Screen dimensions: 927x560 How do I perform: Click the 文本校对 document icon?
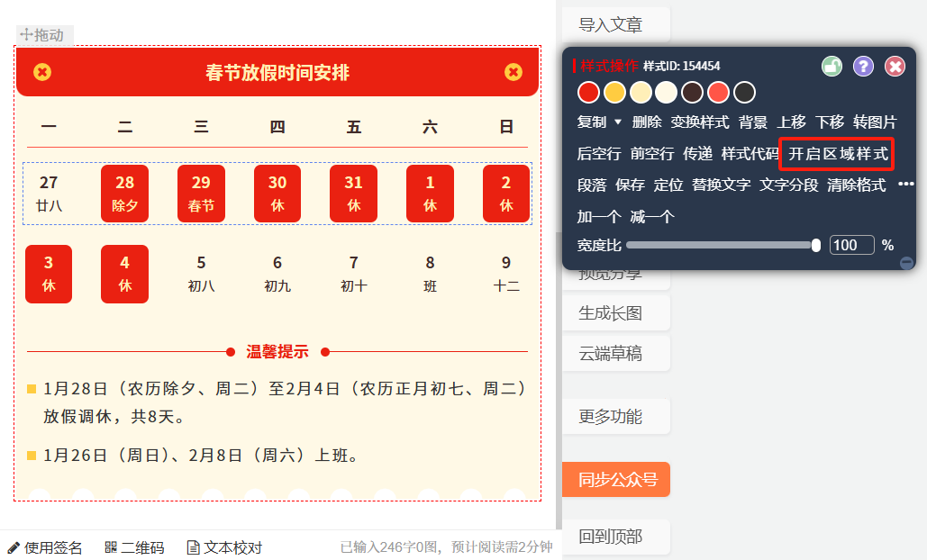pos(193,547)
